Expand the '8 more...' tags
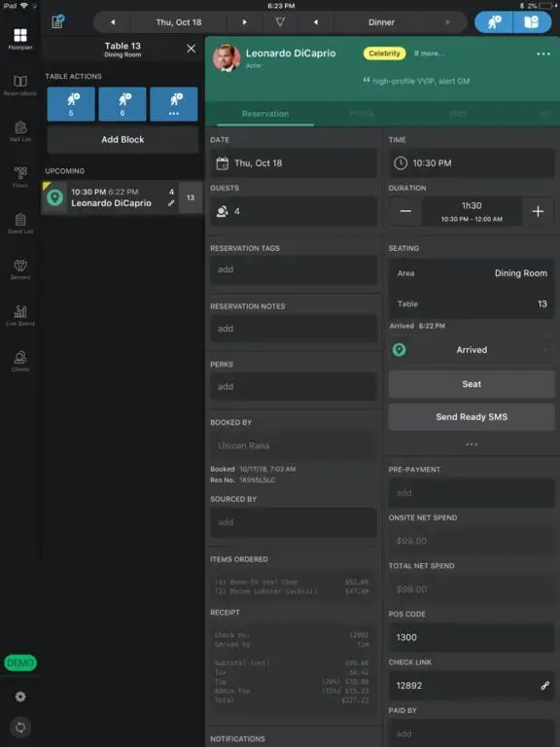The width and height of the screenshot is (560, 747). [x=429, y=53]
